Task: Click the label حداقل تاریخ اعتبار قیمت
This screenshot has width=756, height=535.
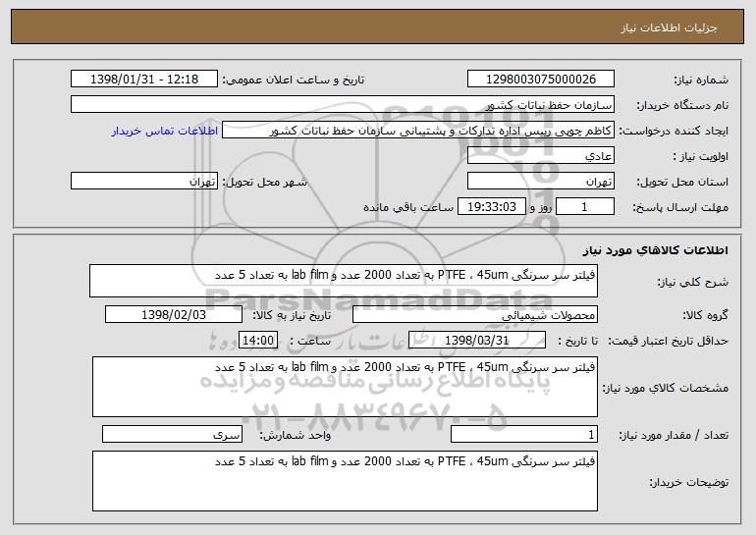Action: [668, 341]
